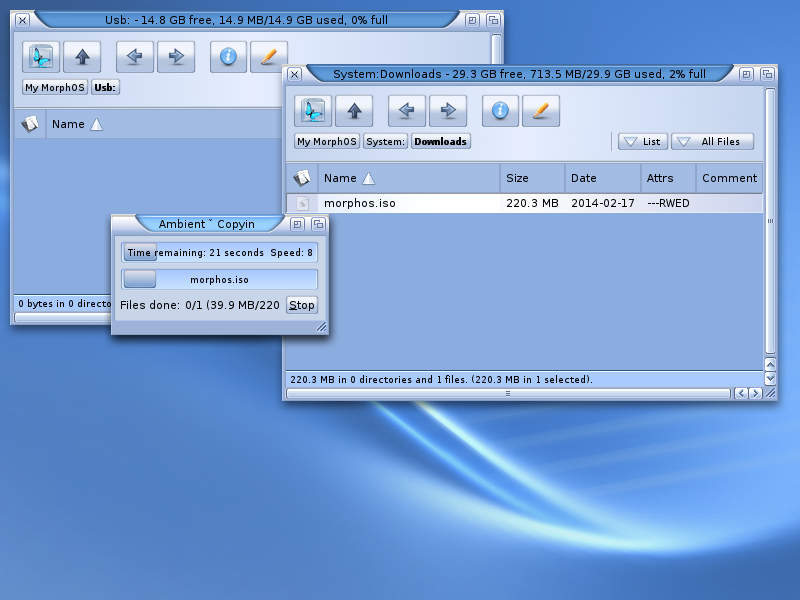Sort by Attrs column
The width and height of the screenshot is (800, 600).
coord(668,178)
